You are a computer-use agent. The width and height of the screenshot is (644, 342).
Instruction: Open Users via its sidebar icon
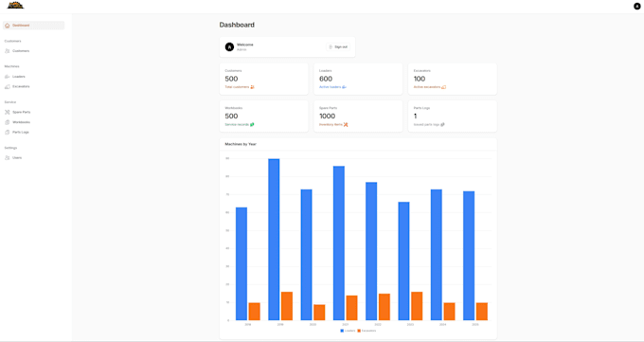click(x=7, y=158)
